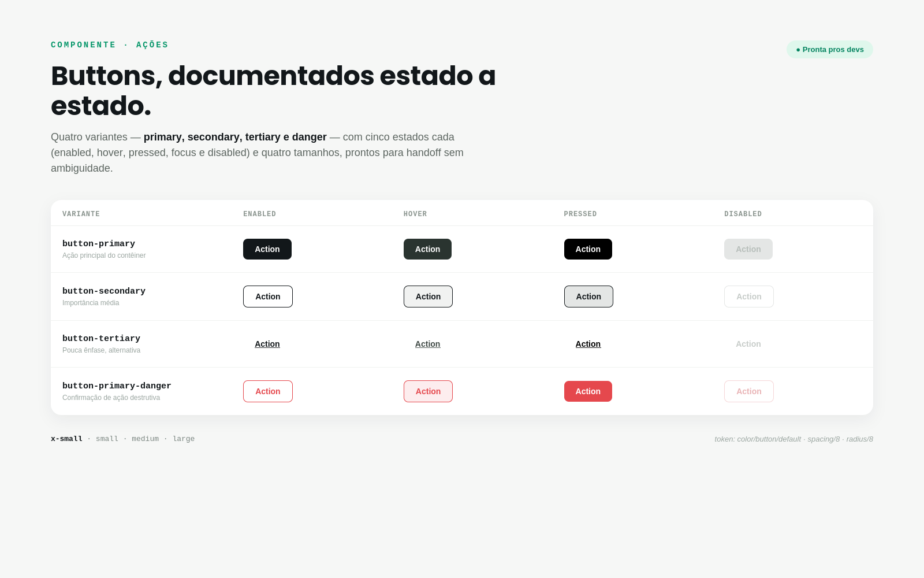Click the enabled secondary Action button
The image size is (924, 578).
[x=268, y=297]
